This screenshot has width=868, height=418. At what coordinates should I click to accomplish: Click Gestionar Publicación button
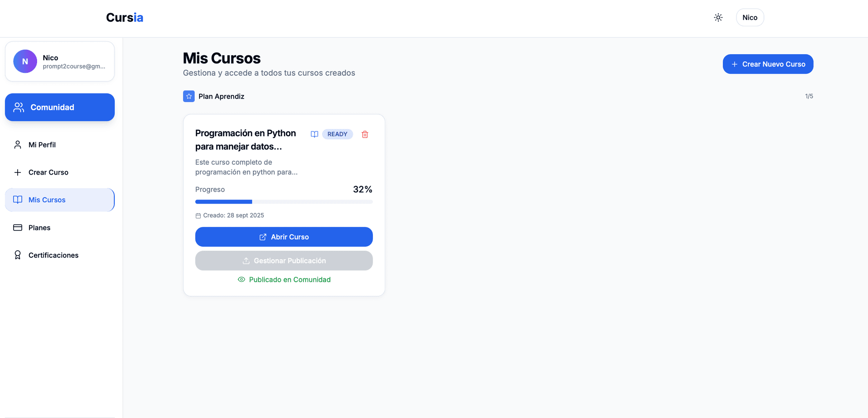point(284,261)
